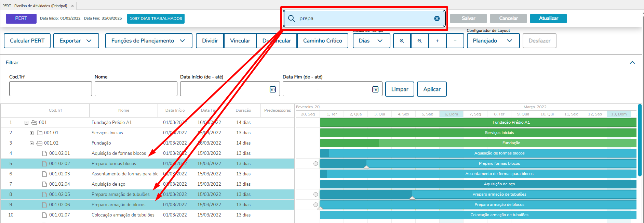Click document icon of row 001.02.03
Image resolution: width=644 pixels, height=223 pixels.
tap(44, 174)
